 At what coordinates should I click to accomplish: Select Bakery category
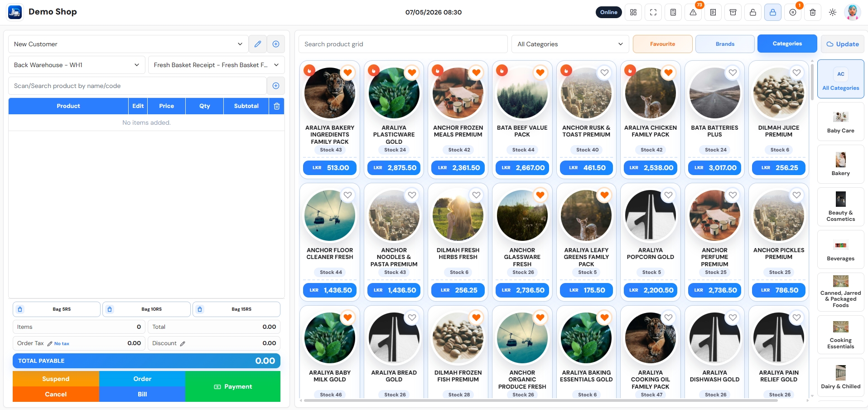click(x=841, y=164)
